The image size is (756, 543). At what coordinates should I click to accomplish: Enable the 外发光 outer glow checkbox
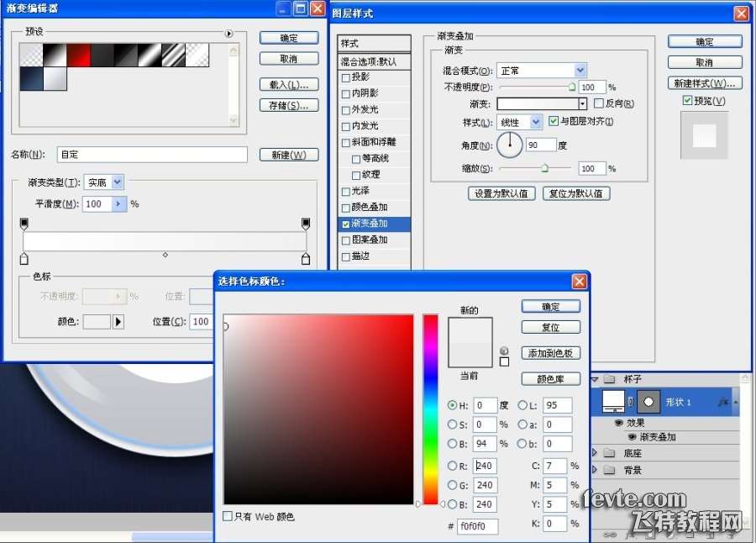pyautogui.click(x=346, y=110)
